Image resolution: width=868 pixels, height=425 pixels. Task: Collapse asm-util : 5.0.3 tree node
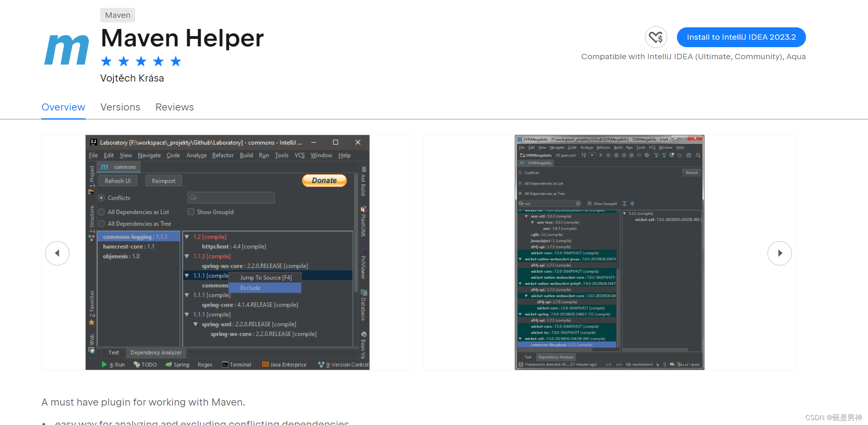pos(526,216)
